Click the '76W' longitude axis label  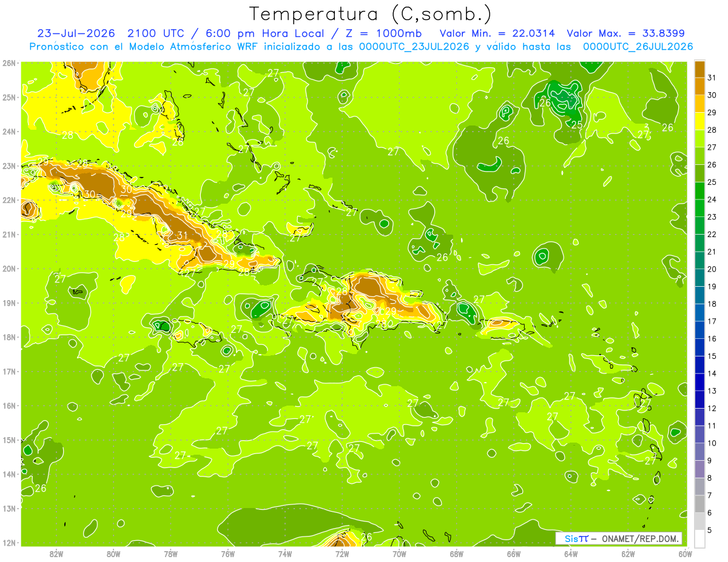pyautogui.click(x=227, y=553)
